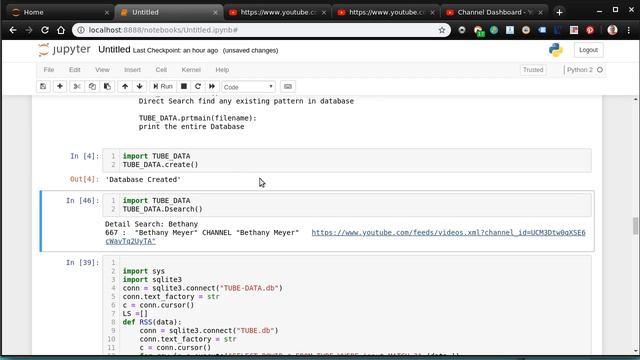Image resolution: width=640 pixels, height=360 pixels.
Task: Move selected cell up arrow
Action: click(125, 87)
